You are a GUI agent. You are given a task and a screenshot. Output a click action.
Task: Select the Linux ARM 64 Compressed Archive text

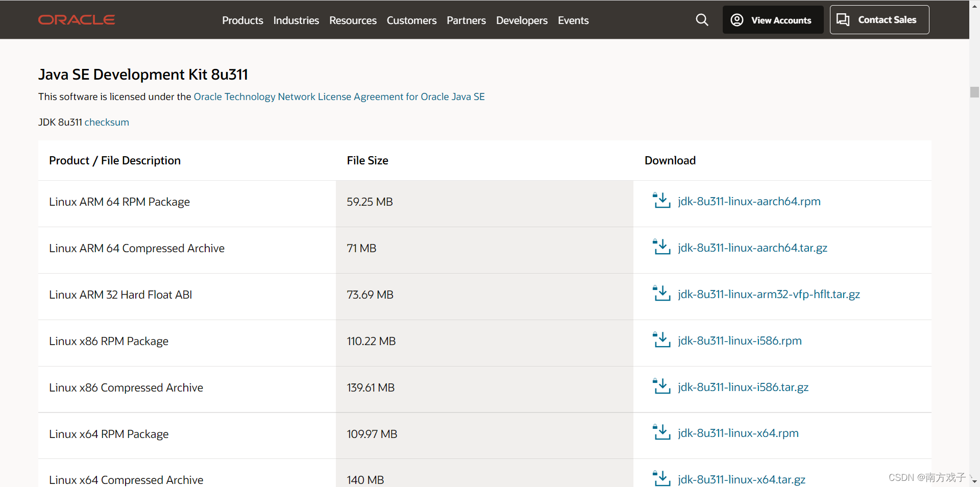click(137, 248)
